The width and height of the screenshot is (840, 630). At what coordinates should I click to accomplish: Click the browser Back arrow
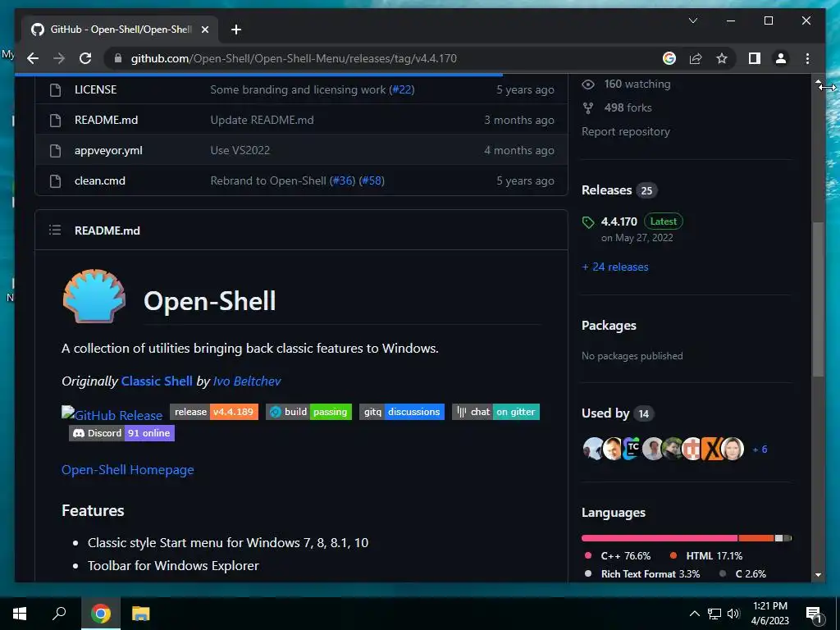[33, 58]
